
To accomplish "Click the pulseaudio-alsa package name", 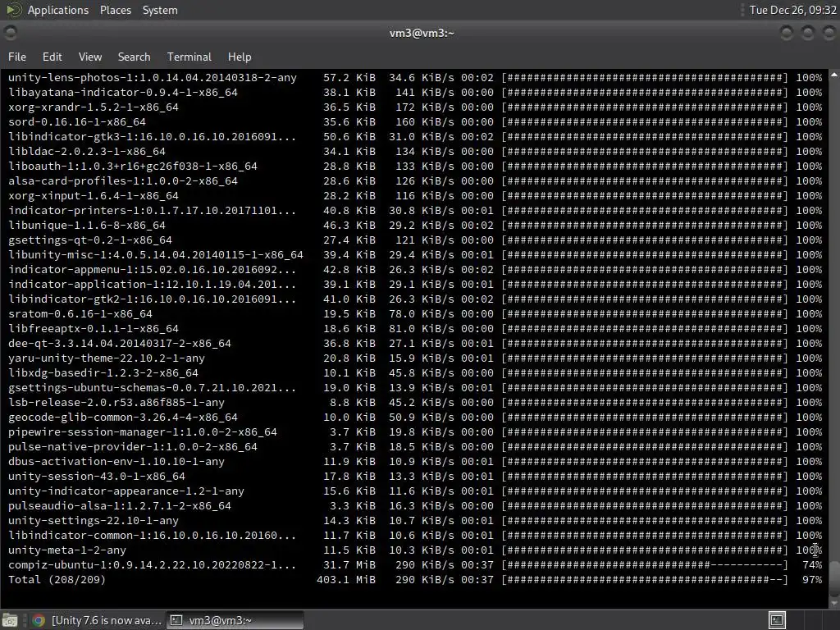I will (120, 505).
